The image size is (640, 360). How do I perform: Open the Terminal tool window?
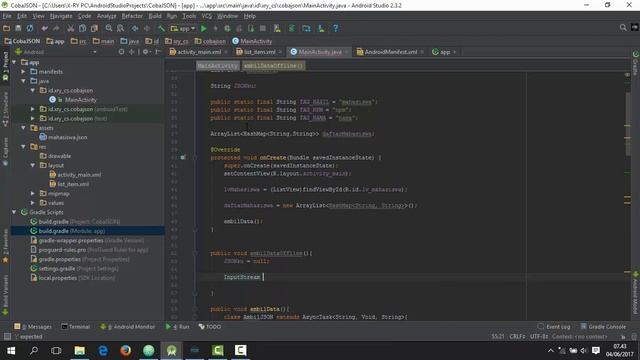pos(76,327)
